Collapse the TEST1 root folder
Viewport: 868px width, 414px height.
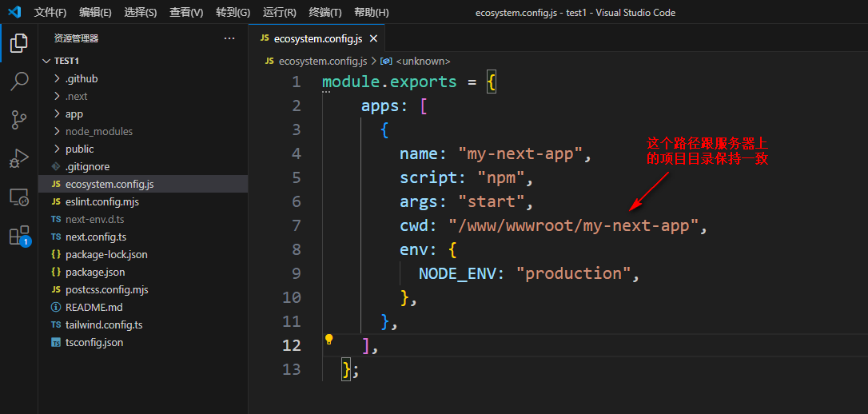coord(46,61)
